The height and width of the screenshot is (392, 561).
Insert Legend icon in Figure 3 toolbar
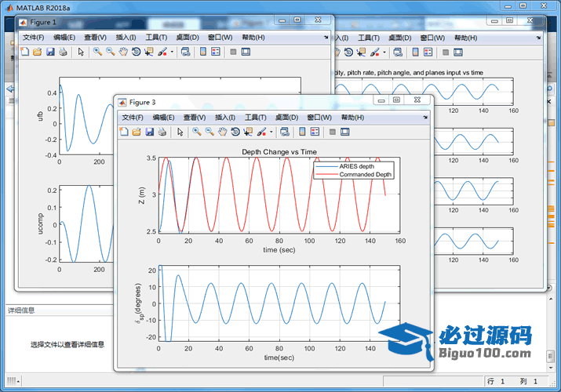[315, 132]
